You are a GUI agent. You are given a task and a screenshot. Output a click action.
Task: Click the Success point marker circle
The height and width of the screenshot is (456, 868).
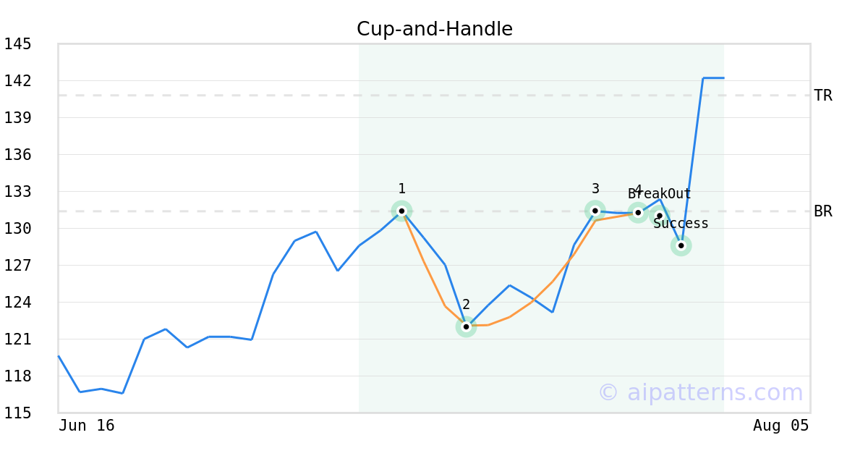681,245
